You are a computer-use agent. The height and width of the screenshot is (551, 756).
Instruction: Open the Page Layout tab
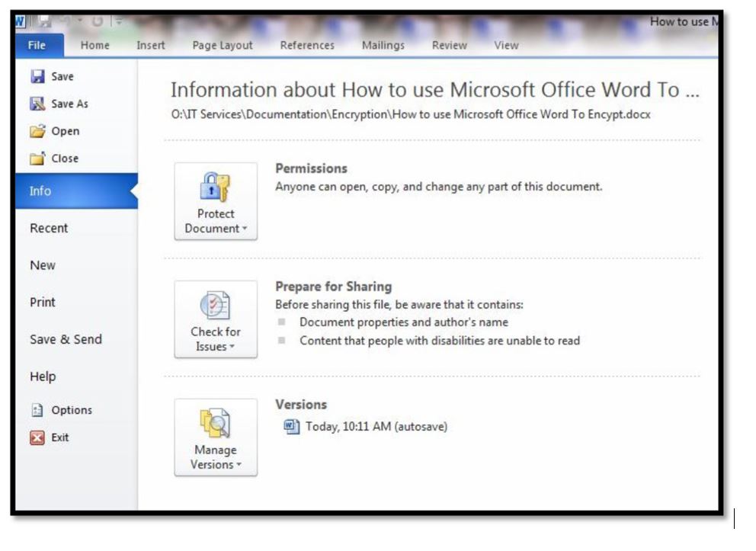pyautogui.click(x=223, y=46)
